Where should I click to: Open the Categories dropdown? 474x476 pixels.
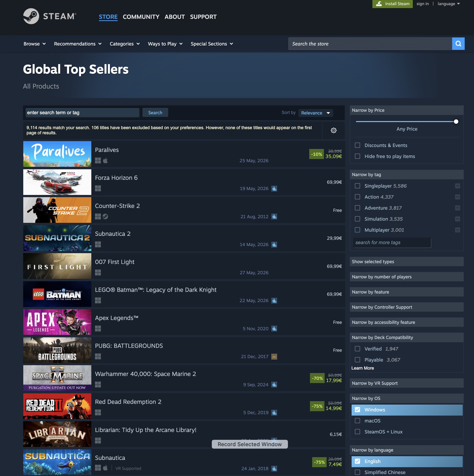click(x=125, y=44)
